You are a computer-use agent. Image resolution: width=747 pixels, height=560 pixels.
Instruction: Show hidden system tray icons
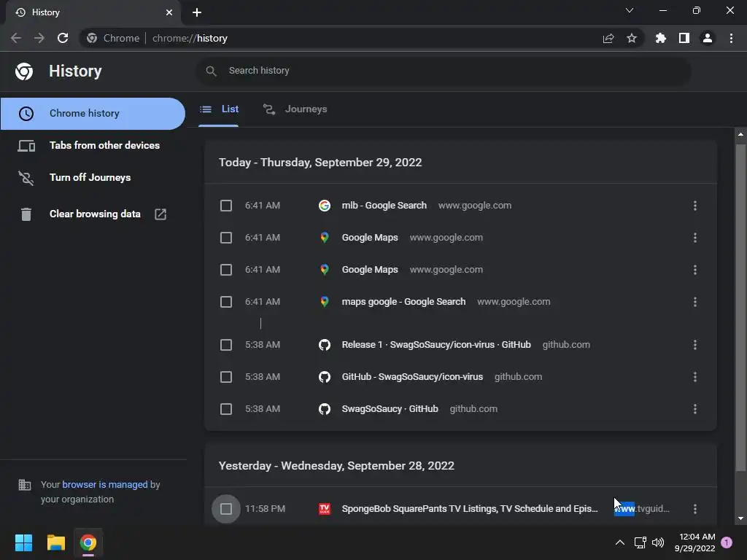[620, 542]
